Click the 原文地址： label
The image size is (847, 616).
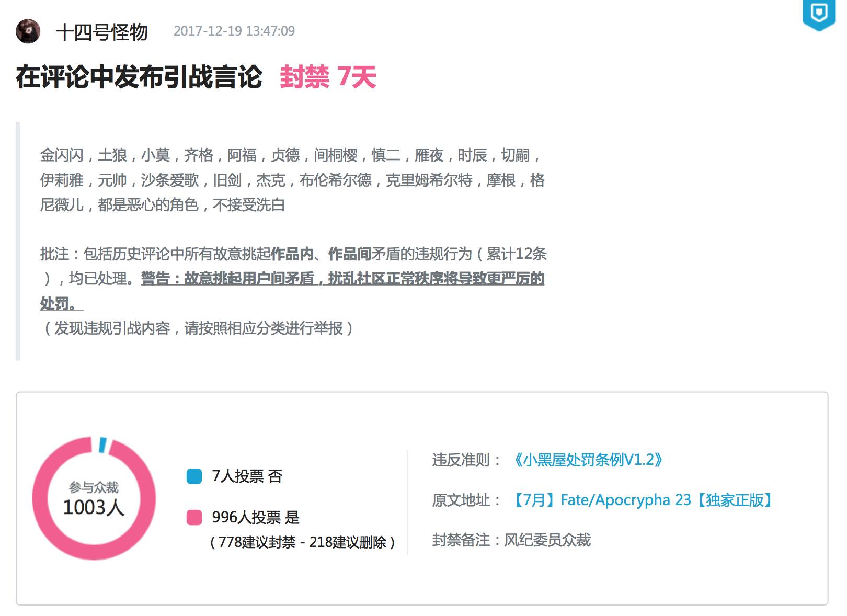[x=467, y=500]
